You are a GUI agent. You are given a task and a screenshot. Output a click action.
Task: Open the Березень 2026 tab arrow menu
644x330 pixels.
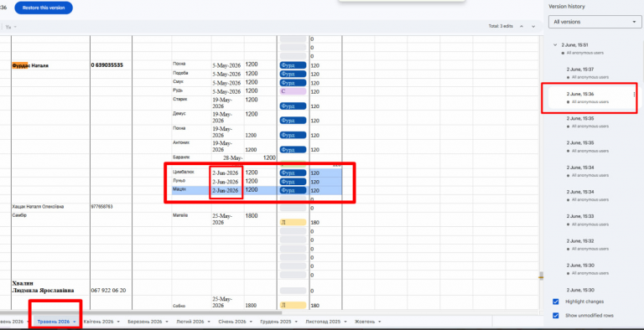pos(166,322)
